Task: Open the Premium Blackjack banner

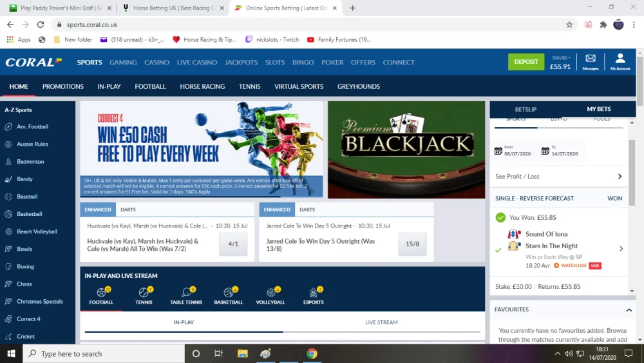Action: [x=406, y=150]
